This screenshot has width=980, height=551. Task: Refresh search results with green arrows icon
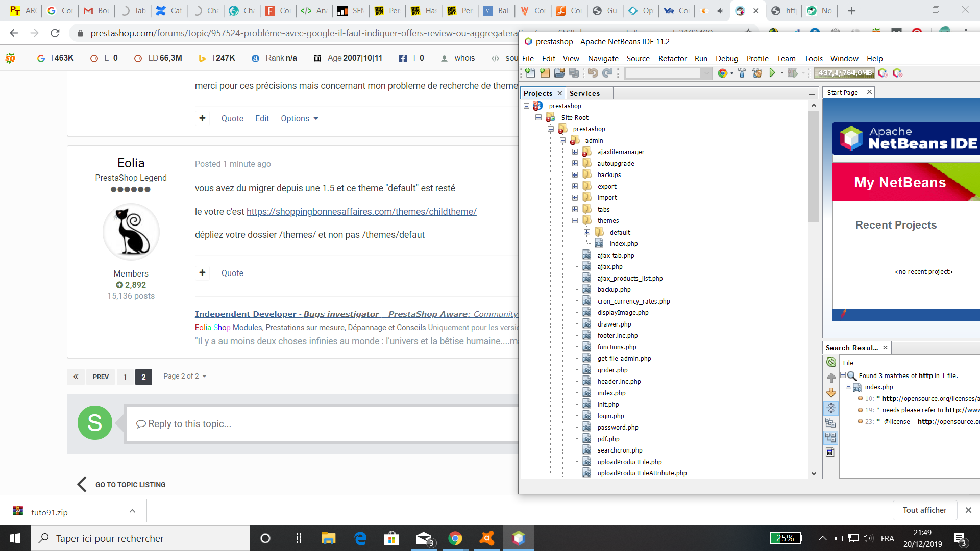[x=831, y=362]
